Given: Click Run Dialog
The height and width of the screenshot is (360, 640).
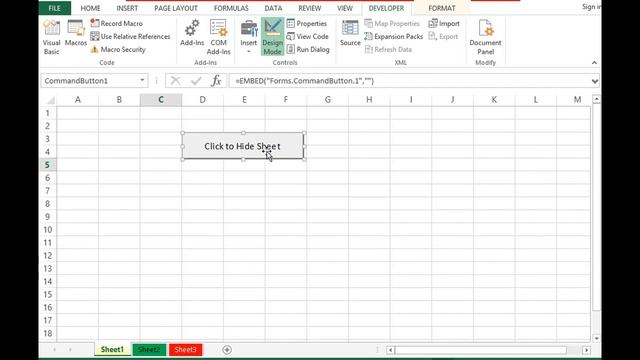Looking at the screenshot, I should coord(308,49).
